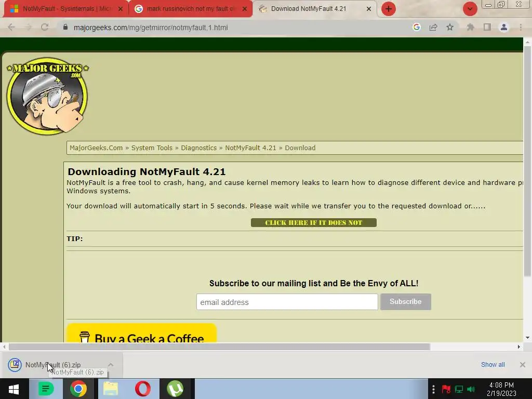The image size is (532, 399).
Task: Click the 'Downloading NotMyFault 4.21' heading
Action: [147, 171]
